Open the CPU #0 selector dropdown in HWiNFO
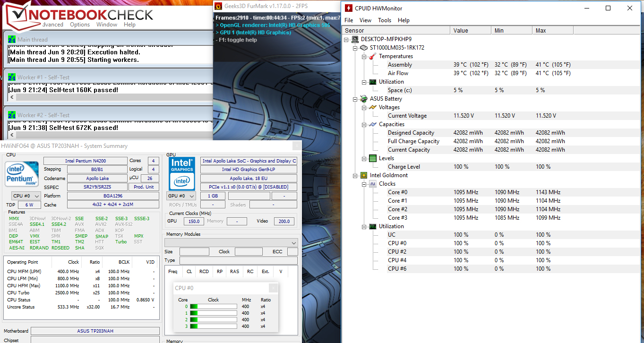This screenshot has width=644, height=343. pos(26,196)
